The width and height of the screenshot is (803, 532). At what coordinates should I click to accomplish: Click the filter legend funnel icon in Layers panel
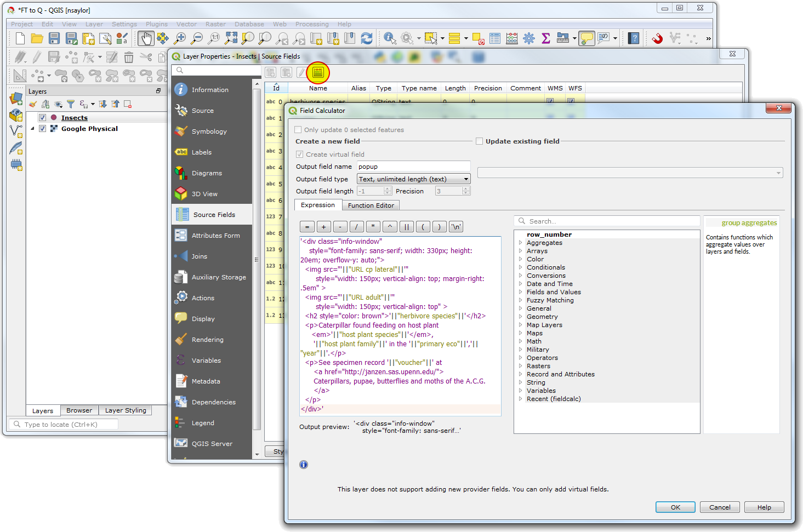(71, 104)
